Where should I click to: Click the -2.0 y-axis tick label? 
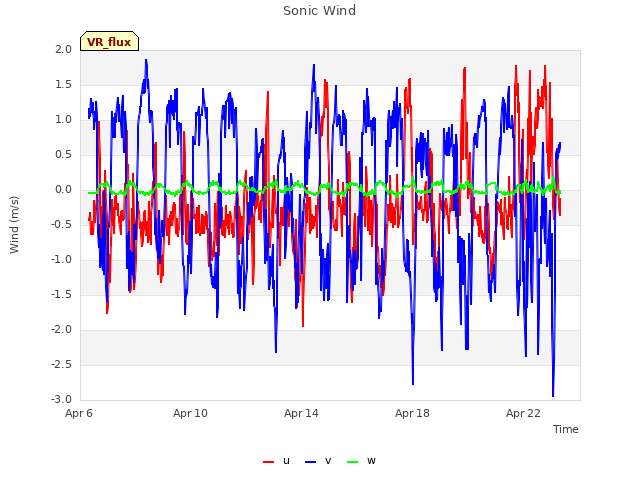pyautogui.click(x=62, y=330)
